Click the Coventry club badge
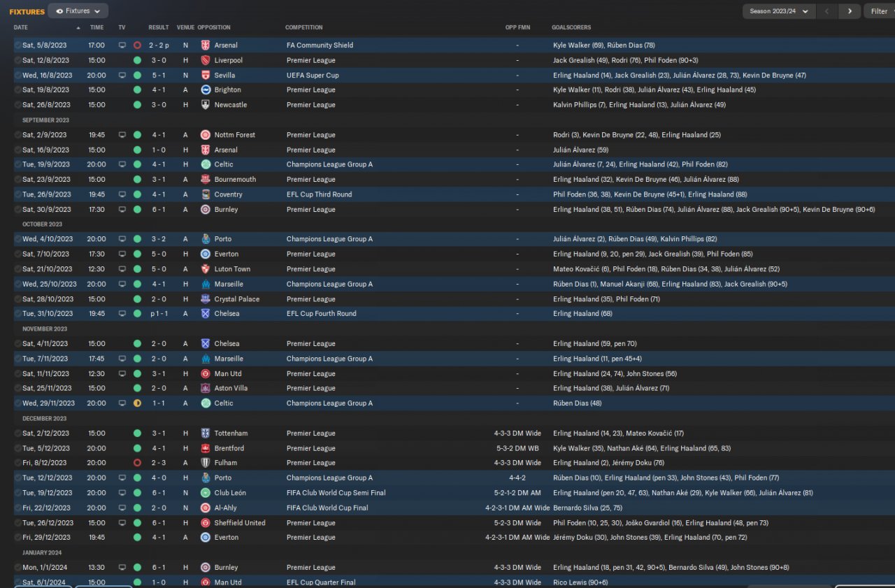 tap(206, 194)
